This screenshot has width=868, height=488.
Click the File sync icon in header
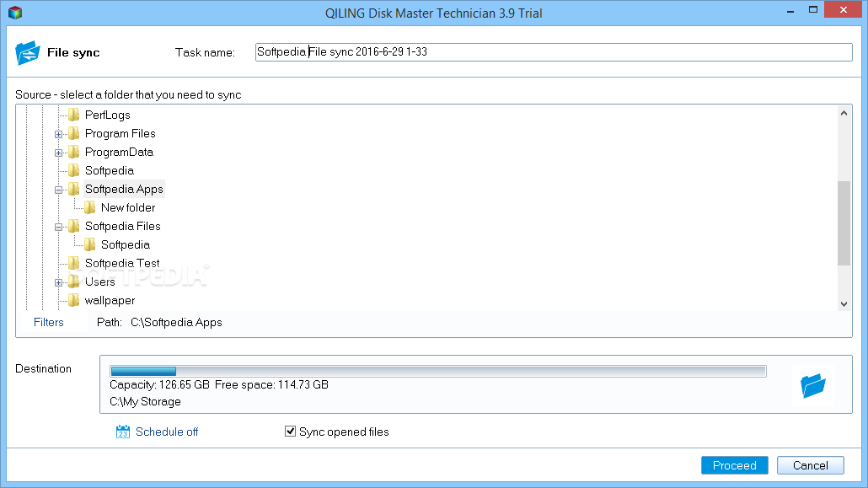pos(28,52)
